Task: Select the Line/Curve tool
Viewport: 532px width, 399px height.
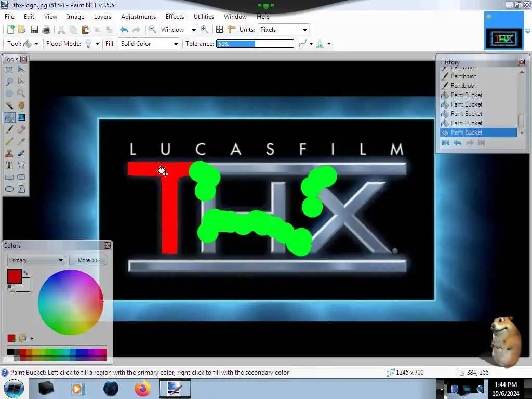Action: coord(21,165)
